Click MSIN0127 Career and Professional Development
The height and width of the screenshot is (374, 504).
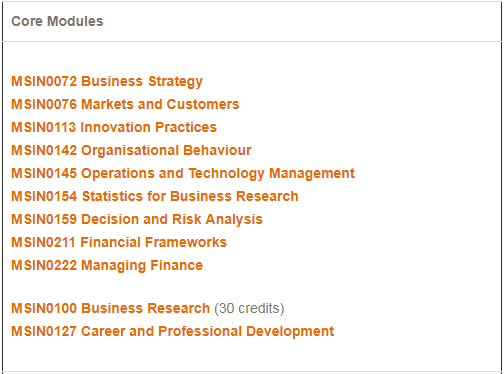point(173,331)
